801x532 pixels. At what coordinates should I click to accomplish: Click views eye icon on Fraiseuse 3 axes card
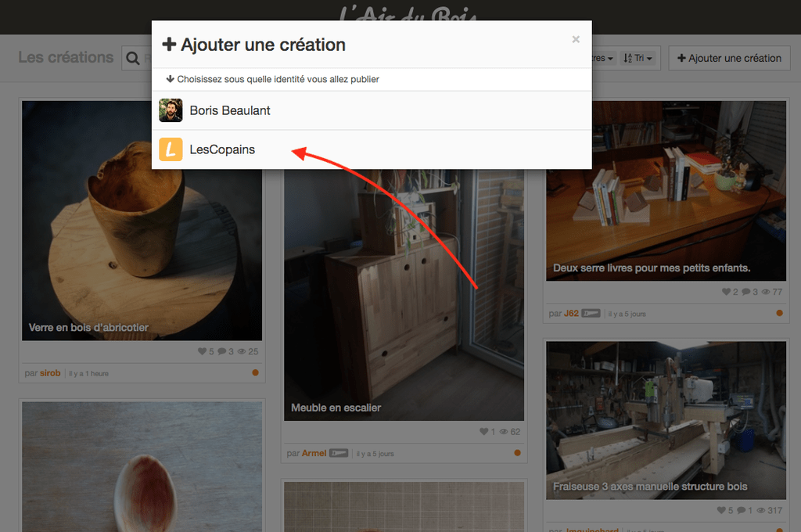point(761,511)
